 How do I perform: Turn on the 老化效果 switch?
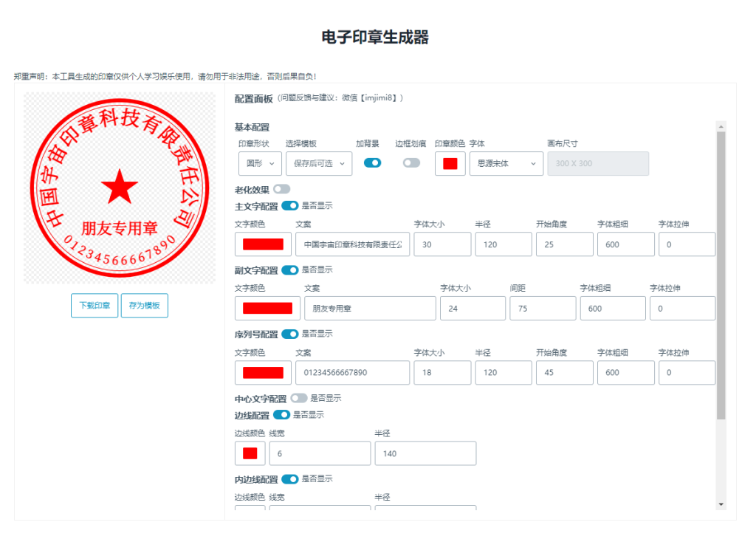pyautogui.click(x=283, y=189)
